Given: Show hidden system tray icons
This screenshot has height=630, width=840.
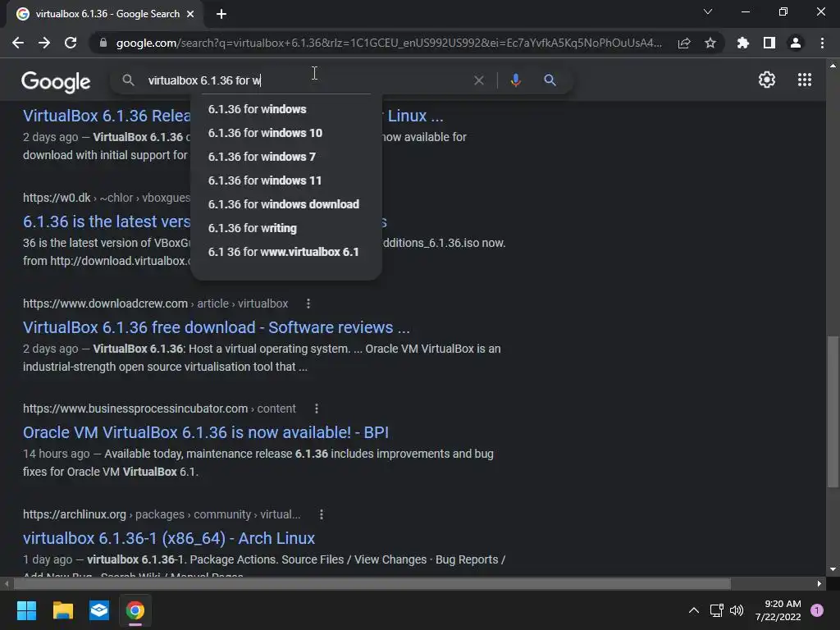Looking at the screenshot, I should click(694, 610).
